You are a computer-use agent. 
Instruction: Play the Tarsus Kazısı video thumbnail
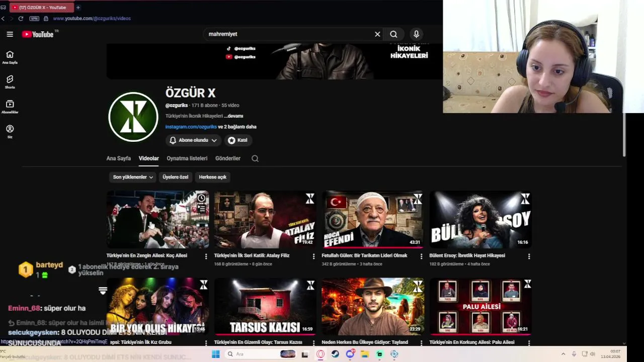pyautogui.click(x=265, y=307)
